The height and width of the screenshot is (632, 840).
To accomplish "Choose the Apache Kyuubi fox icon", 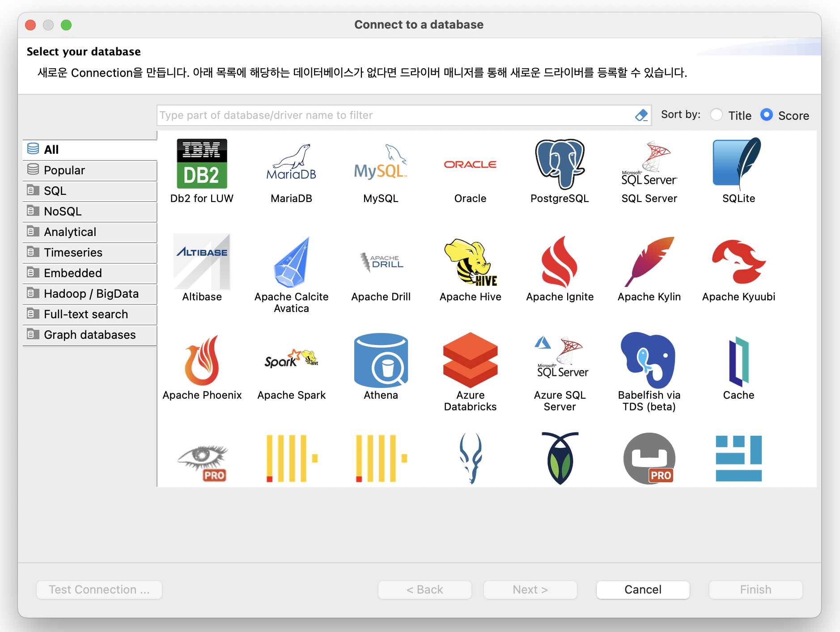I will coord(738,262).
